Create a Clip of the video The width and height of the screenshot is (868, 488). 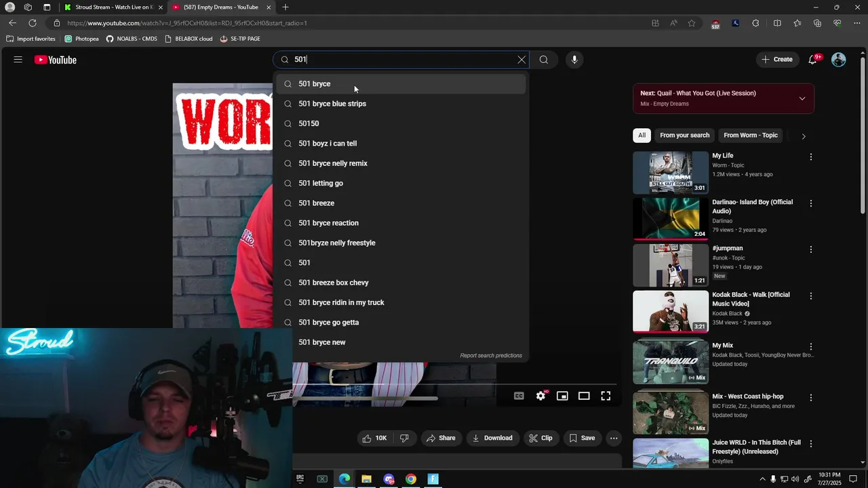click(540, 439)
